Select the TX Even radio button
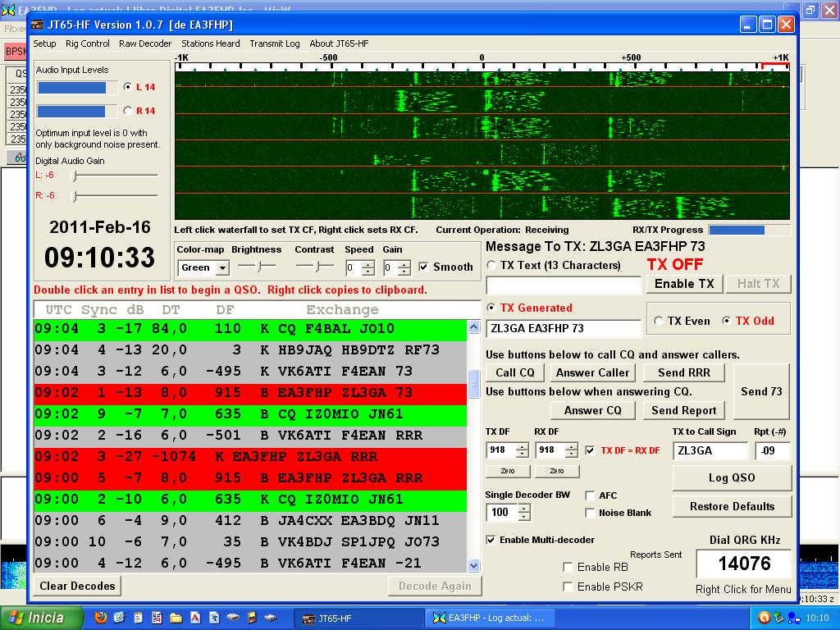The height and width of the screenshot is (630, 840). coord(658,322)
